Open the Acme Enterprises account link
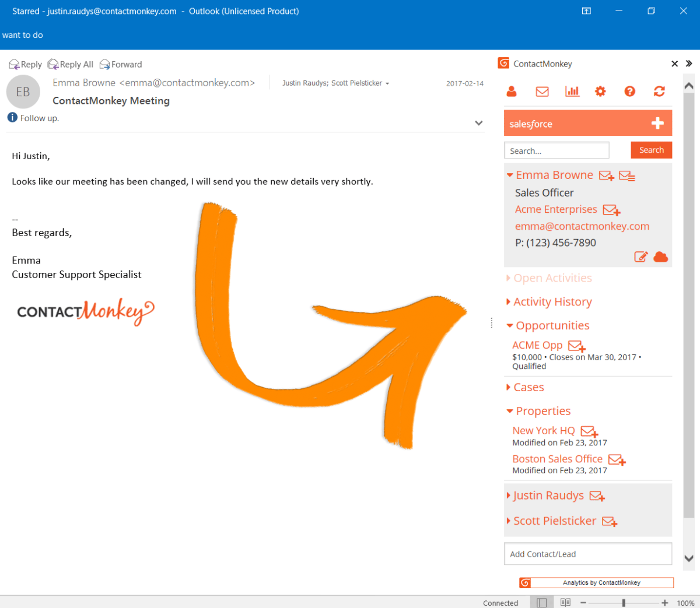 tap(555, 209)
